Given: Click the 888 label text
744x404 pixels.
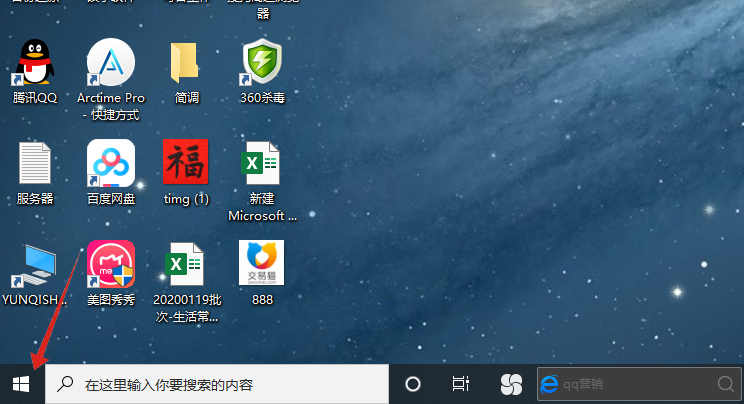Looking at the screenshot, I should pos(262,300).
